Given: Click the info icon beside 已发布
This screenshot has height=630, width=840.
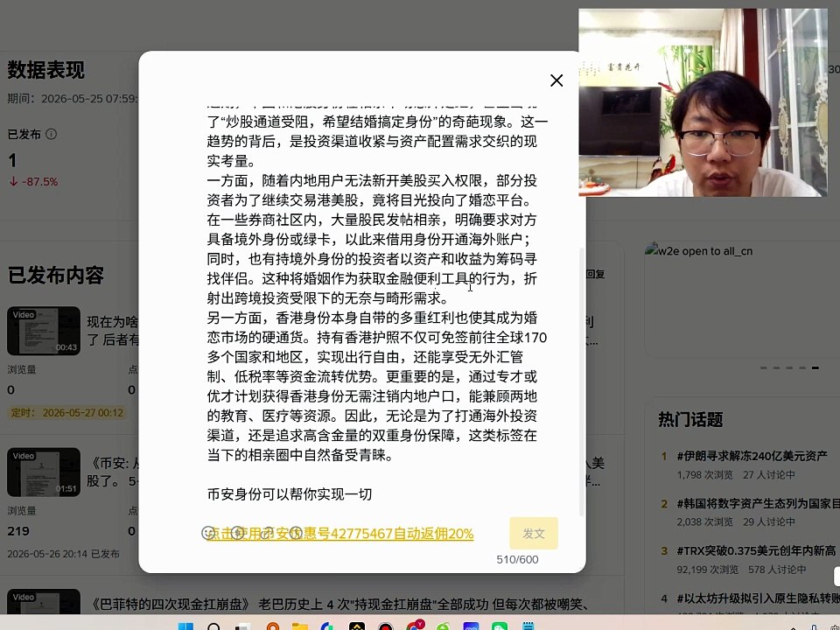Looking at the screenshot, I should [x=51, y=134].
